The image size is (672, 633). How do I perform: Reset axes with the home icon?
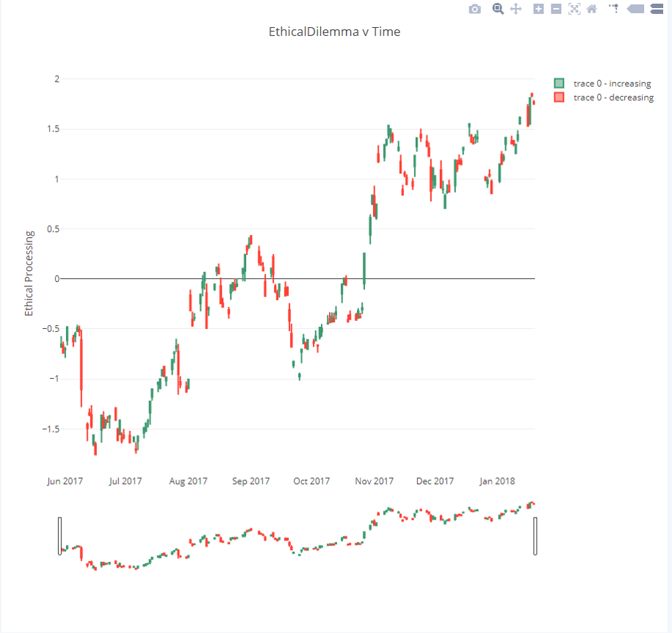[x=592, y=9]
